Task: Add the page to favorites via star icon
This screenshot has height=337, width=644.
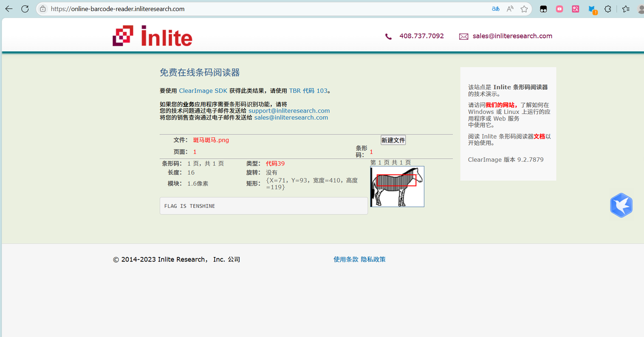Action: coord(524,9)
